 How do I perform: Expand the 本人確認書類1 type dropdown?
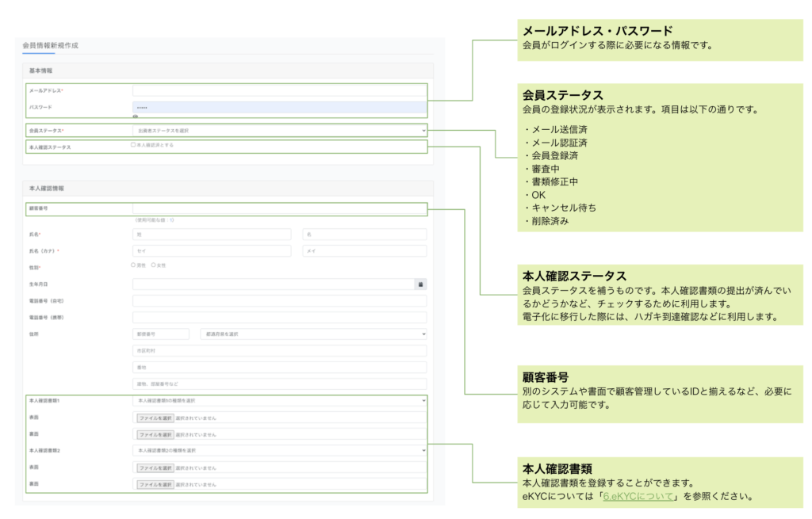click(x=279, y=401)
